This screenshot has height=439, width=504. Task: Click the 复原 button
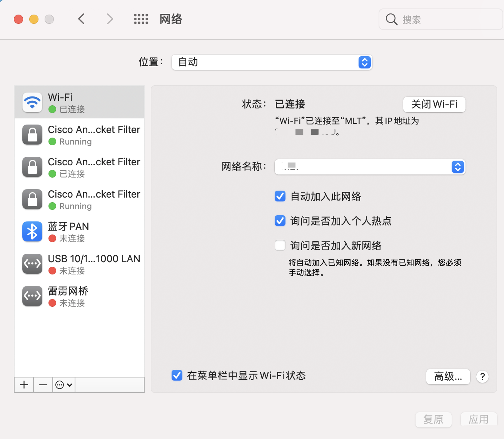coord(433,419)
